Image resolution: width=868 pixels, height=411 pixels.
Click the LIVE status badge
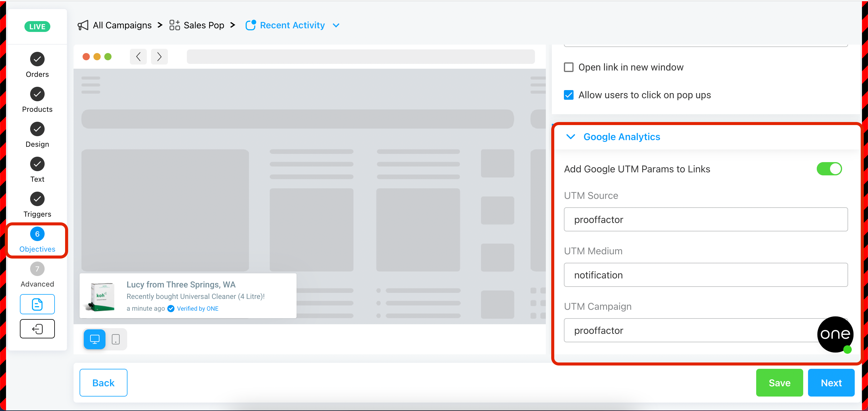(x=37, y=27)
